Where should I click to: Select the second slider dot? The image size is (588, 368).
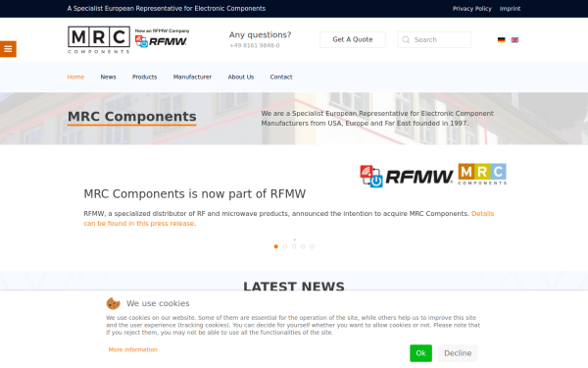coord(285,246)
